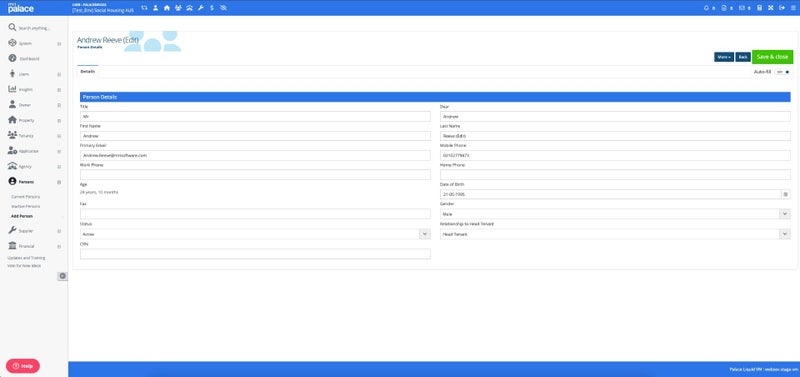This screenshot has height=377, width=800.
Task: Click the CRN input field
Action: (255, 254)
